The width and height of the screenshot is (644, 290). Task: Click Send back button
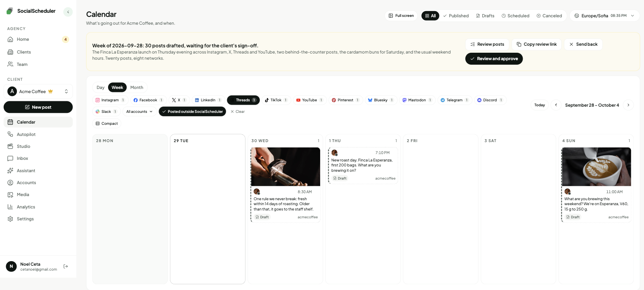coord(583,44)
